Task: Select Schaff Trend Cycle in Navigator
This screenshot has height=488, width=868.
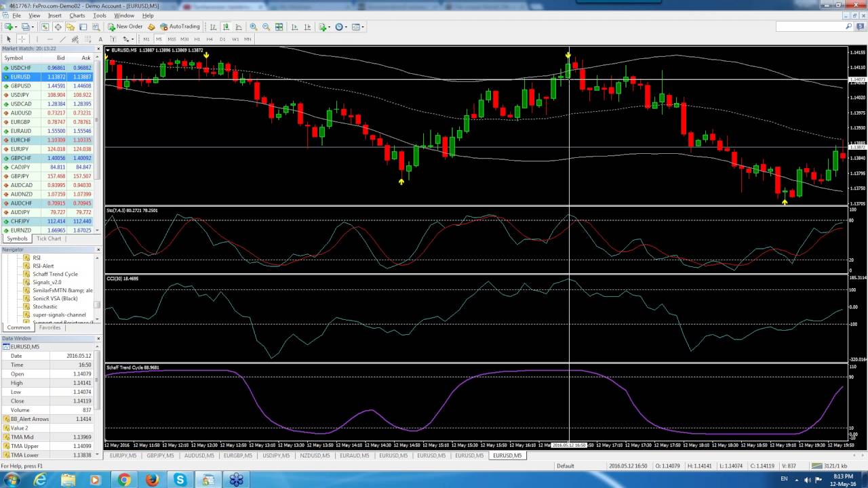Action: [55, 274]
